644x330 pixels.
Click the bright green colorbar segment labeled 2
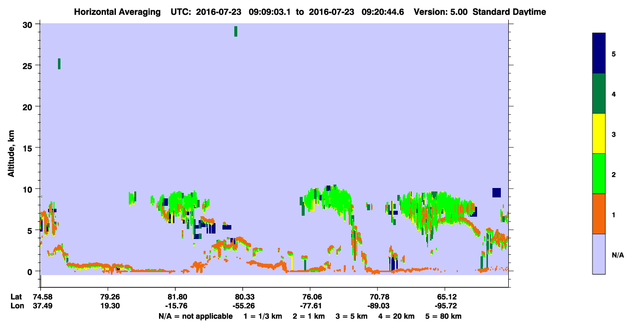599,174
